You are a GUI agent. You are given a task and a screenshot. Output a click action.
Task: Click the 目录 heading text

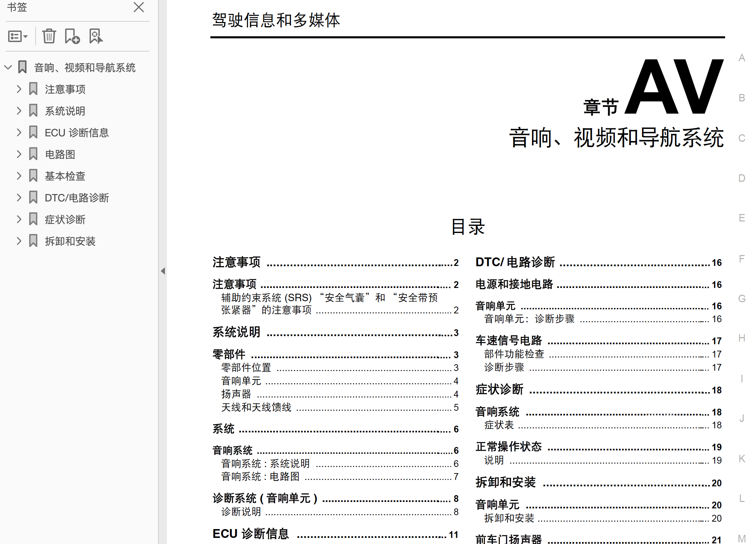click(468, 227)
